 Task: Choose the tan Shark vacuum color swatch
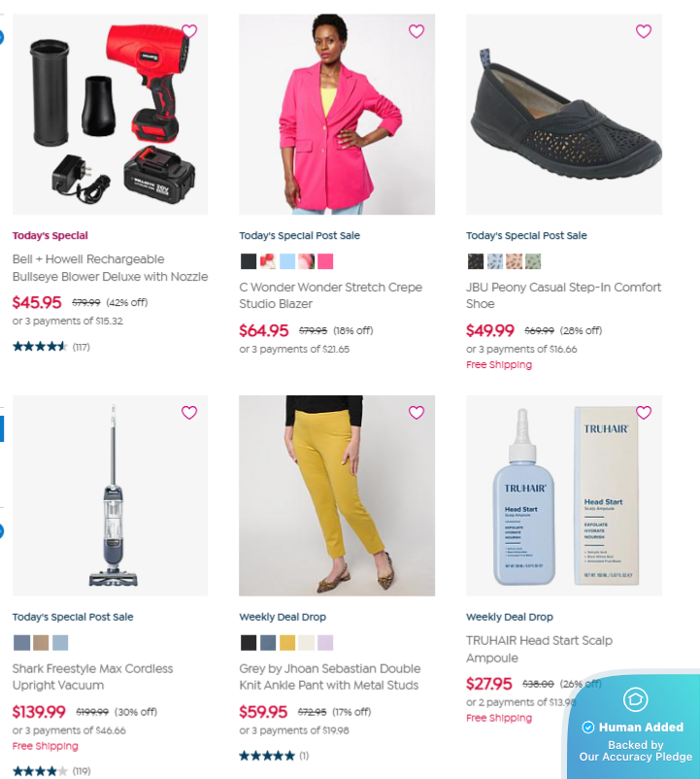[x=41, y=642]
